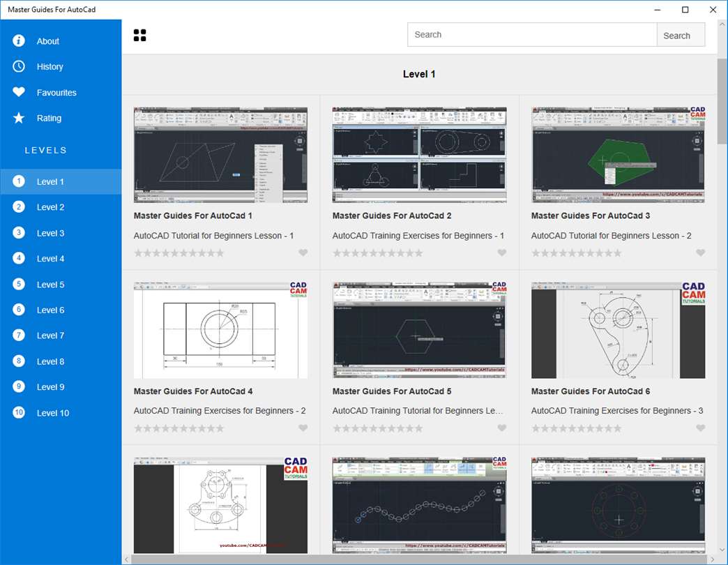Click the History label
This screenshot has height=565, width=728.
50,67
